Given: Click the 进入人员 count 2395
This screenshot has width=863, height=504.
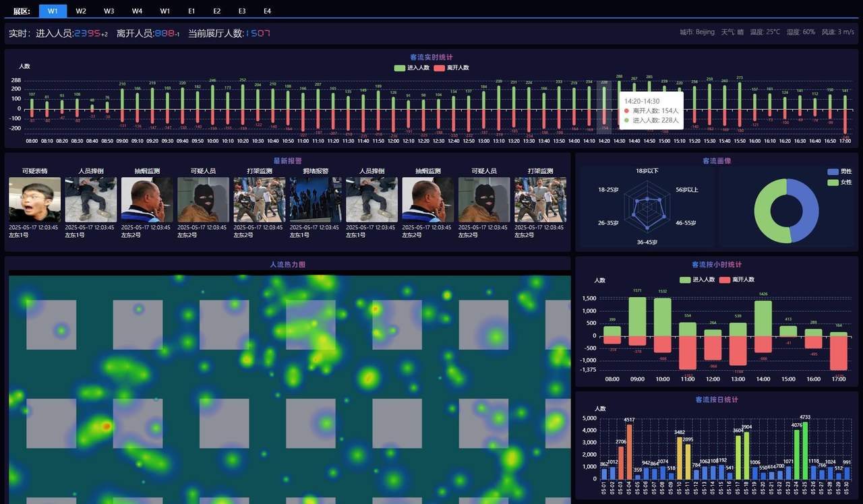Looking at the screenshot, I should 86,33.
